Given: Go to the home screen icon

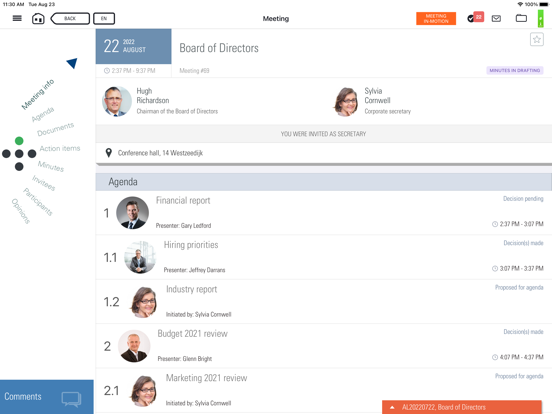Looking at the screenshot, I should (38, 18).
